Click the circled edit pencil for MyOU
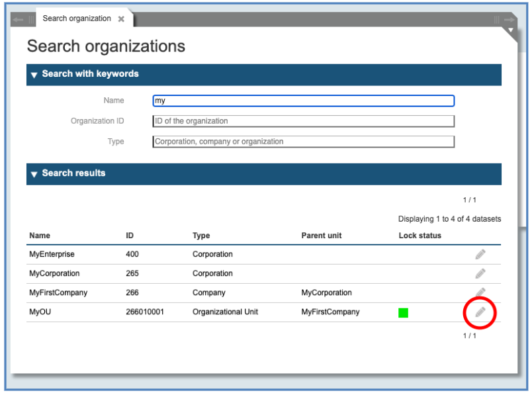This screenshot has width=532, height=393. [x=480, y=312]
